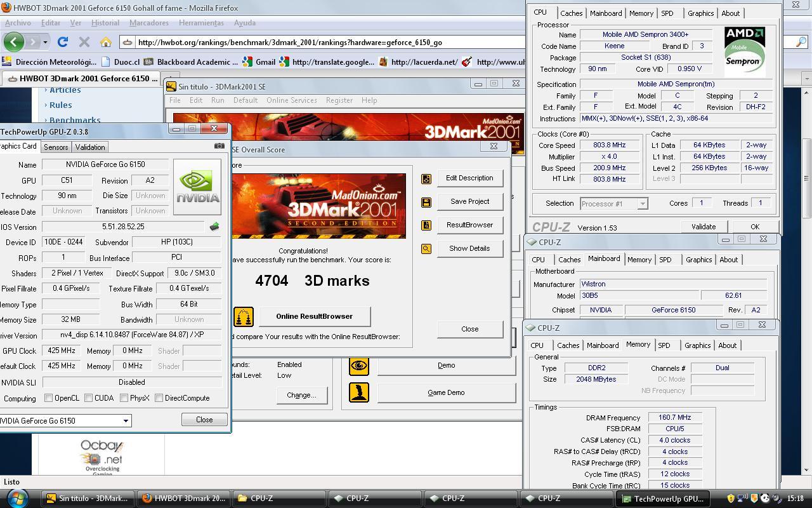
Task: Click the Show Details button
Action: (x=469, y=248)
